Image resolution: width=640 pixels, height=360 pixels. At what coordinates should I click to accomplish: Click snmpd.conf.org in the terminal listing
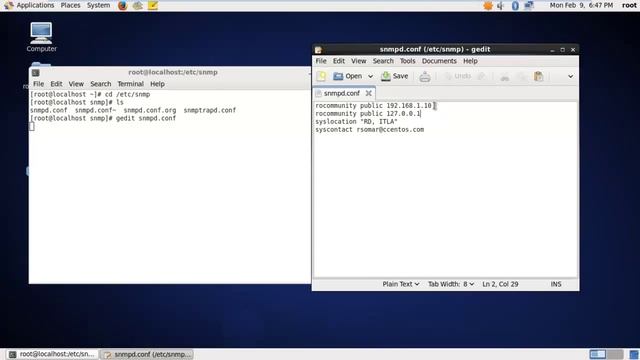coord(150,110)
